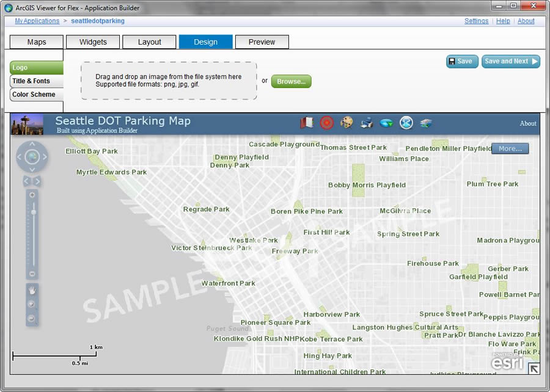Image resolution: width=550 pixels, height=392 pixels.
Task: Open the Title & Fonts section
Action: pyautogui.click(x=37, y=81)
